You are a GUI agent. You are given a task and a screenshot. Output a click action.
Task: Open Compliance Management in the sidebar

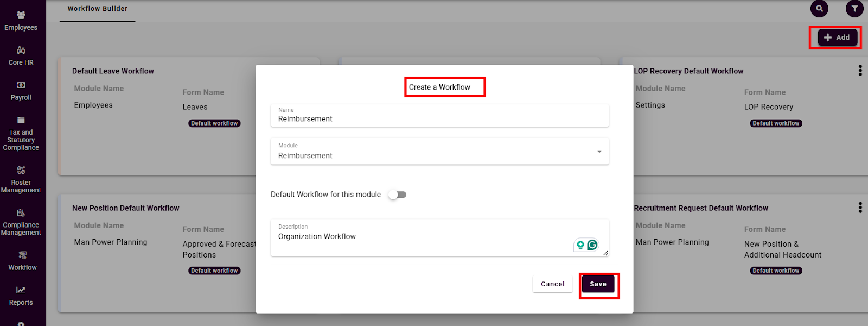click(21, 222)
